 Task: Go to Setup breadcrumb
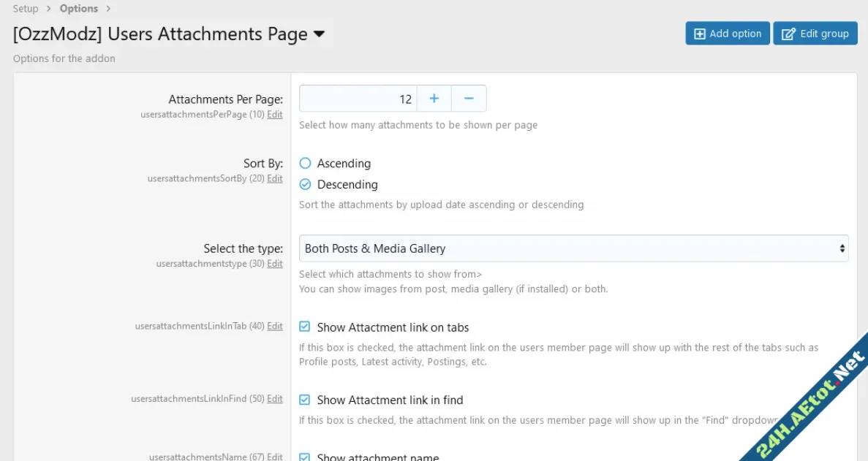(26, 8)
